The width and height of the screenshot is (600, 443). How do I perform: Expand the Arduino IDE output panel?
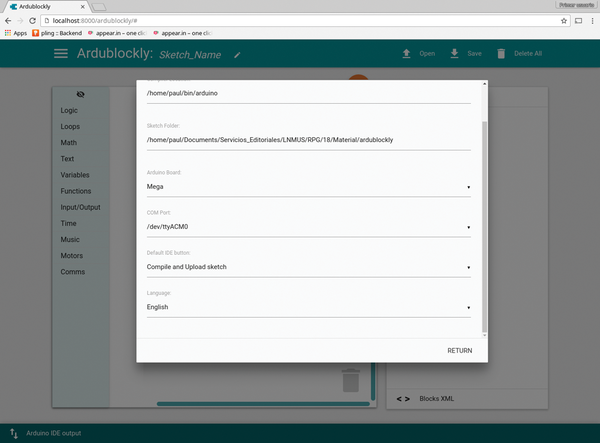click(x=300, y=433)
